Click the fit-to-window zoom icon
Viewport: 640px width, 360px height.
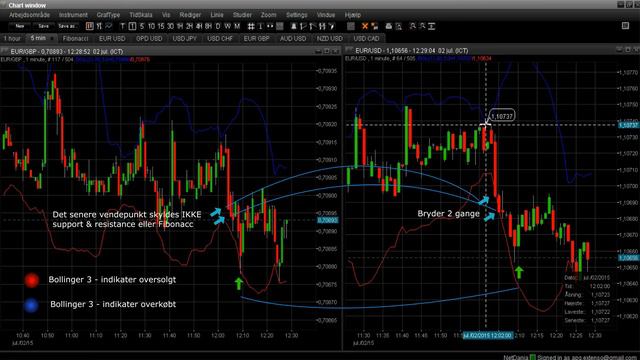click(x=432, y=26)
